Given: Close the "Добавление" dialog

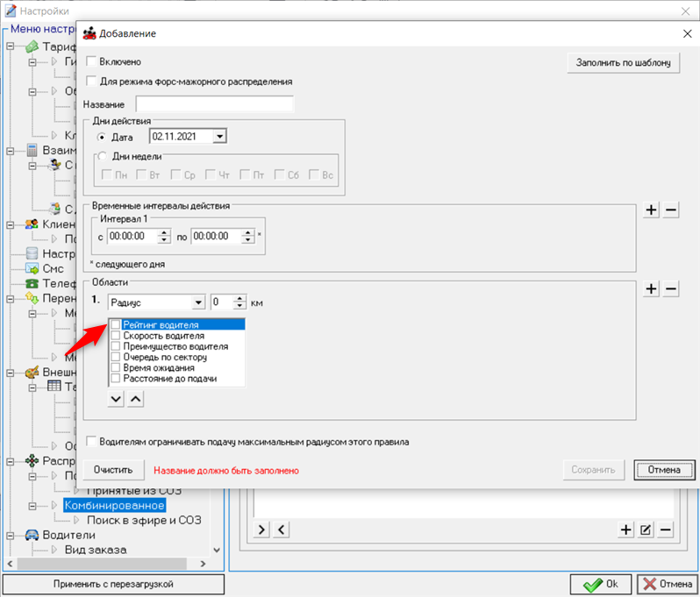Looking at the screenshot, I should (x=687, y=33).
